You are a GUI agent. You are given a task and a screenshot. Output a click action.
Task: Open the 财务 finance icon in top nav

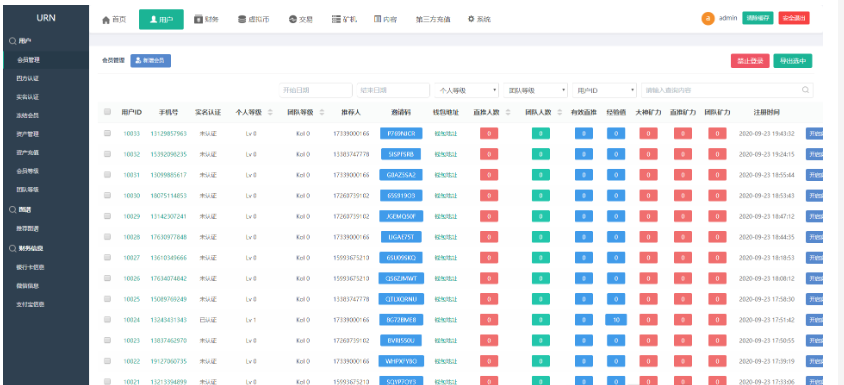(x=198, y=19)
